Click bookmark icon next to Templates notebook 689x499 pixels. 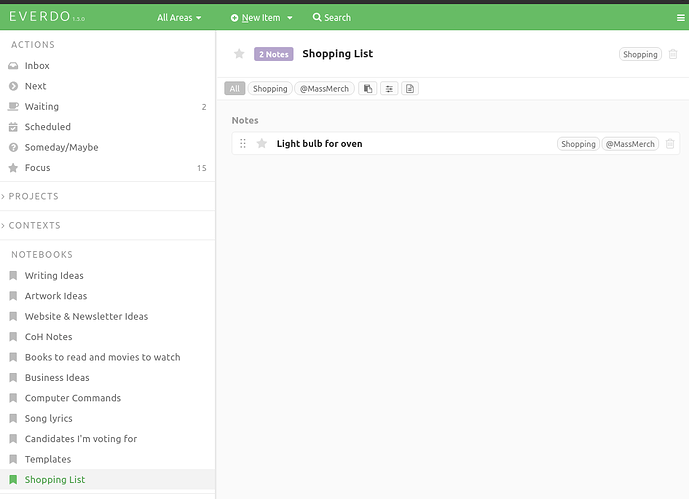pyautogui.click(x=13, y=459)
